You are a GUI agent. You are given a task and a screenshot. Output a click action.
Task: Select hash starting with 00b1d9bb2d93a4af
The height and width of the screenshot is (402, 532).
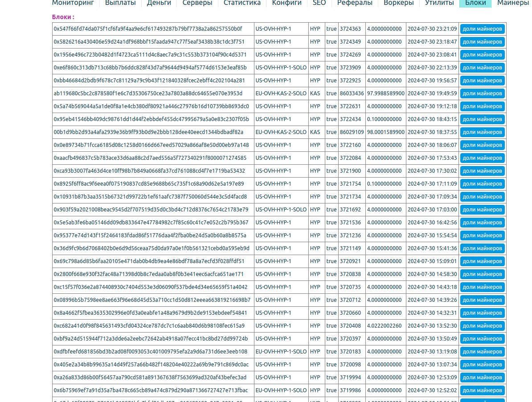(x=148, y=132)
